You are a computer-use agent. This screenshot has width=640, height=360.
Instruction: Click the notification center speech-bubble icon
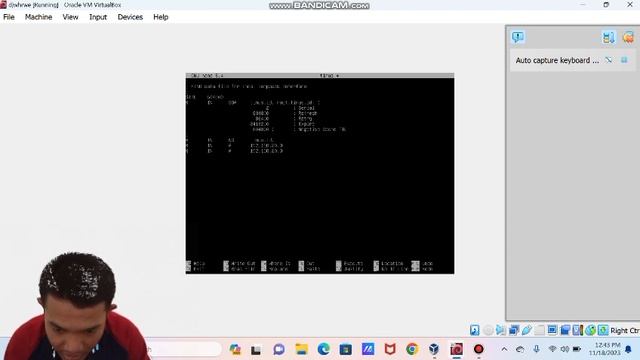(518, 37)
